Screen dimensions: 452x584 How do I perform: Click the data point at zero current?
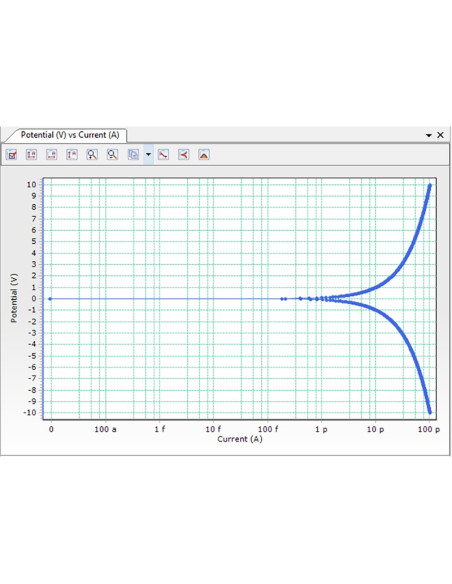coord(50,299)
